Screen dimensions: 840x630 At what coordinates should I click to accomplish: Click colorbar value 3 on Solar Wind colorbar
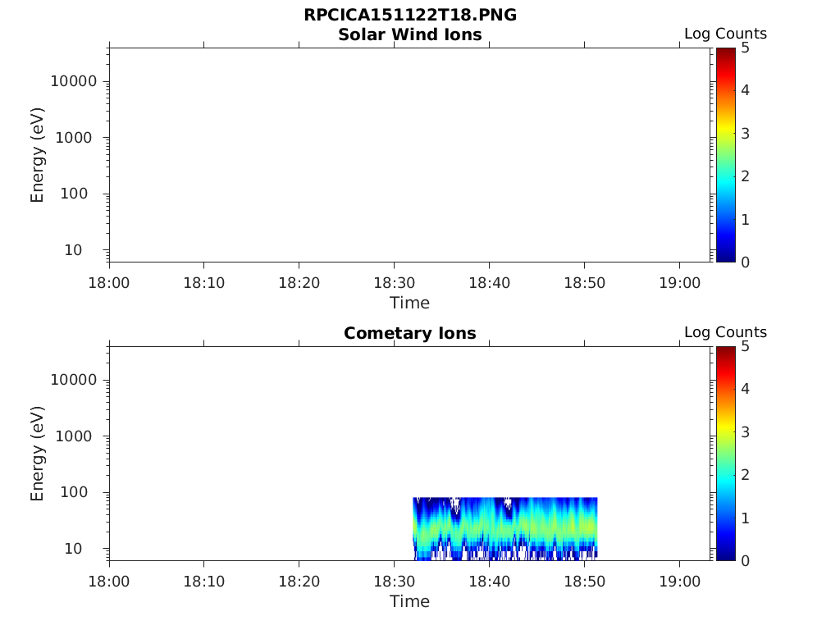pyautogui.click(x=745, y=134)
